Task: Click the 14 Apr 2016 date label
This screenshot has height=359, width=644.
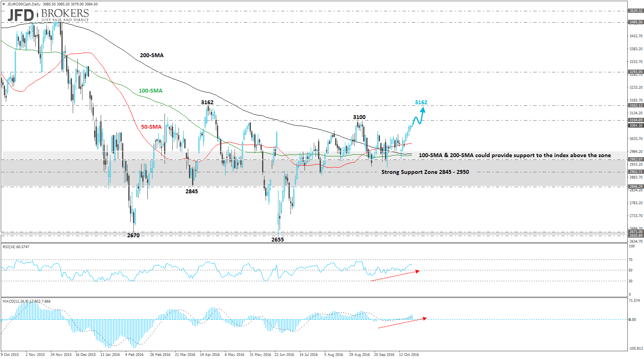Action: pos(210,355)
